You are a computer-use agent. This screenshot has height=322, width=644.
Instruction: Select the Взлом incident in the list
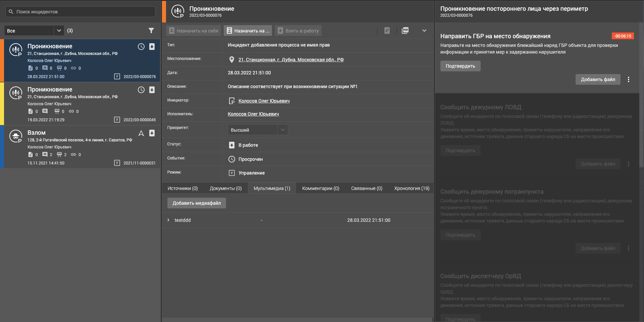click(x=80, y=147)
